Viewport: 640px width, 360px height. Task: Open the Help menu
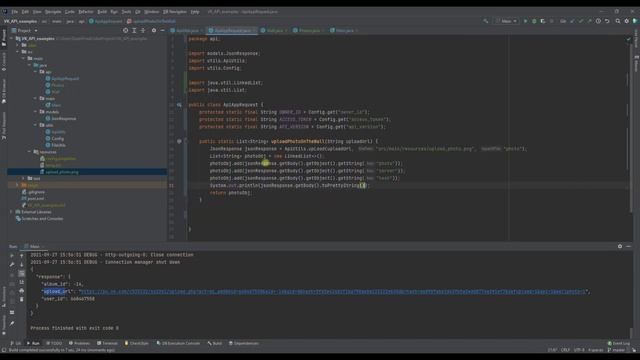point(195,12)
